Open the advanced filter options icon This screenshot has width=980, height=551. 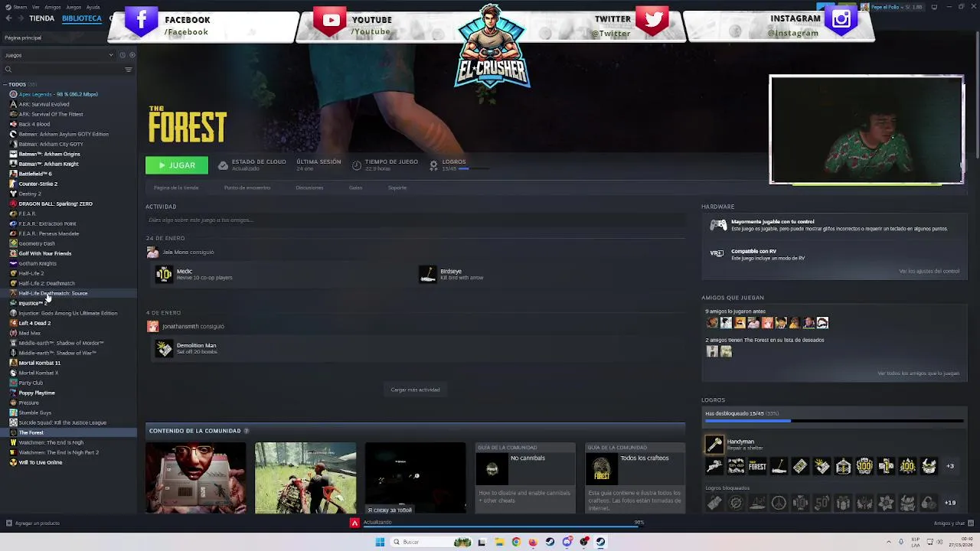129,70
